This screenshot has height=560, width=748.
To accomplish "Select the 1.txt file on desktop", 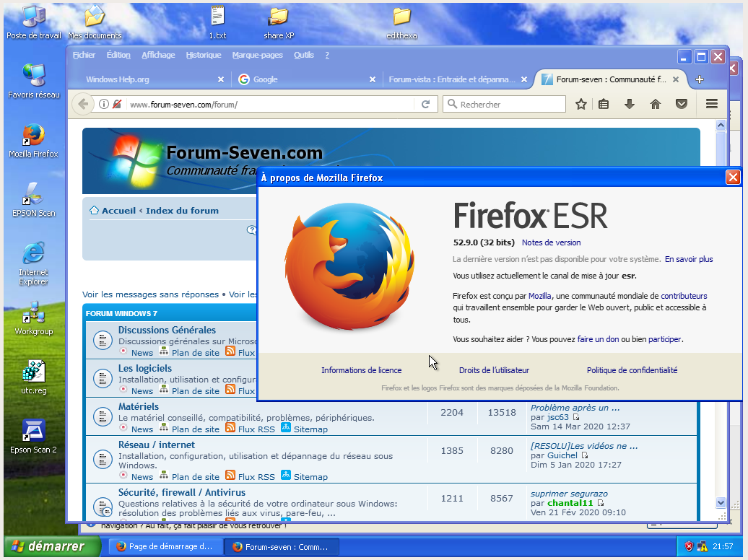I will click(x=217, y=22).
